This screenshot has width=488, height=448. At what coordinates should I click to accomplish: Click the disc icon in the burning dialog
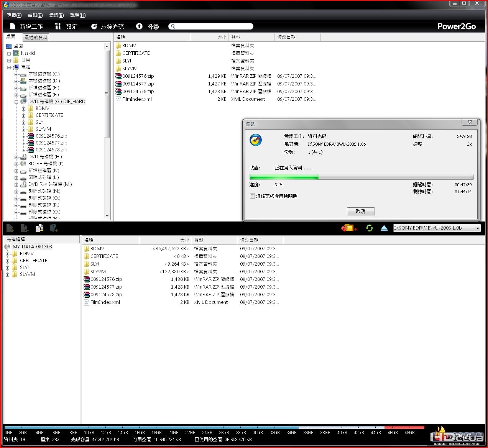(x=256, y=140)
